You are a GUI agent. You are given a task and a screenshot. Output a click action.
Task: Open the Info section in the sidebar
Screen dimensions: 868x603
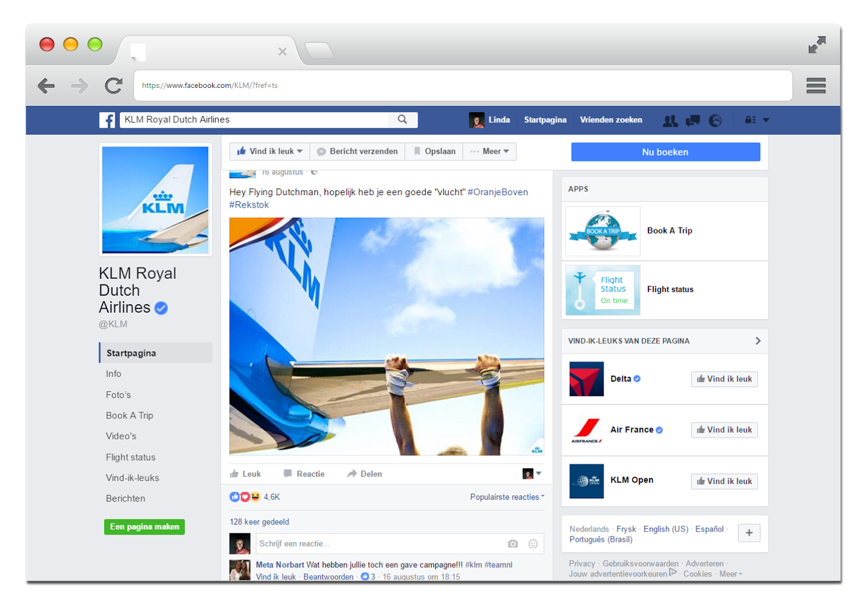[113, 374]
